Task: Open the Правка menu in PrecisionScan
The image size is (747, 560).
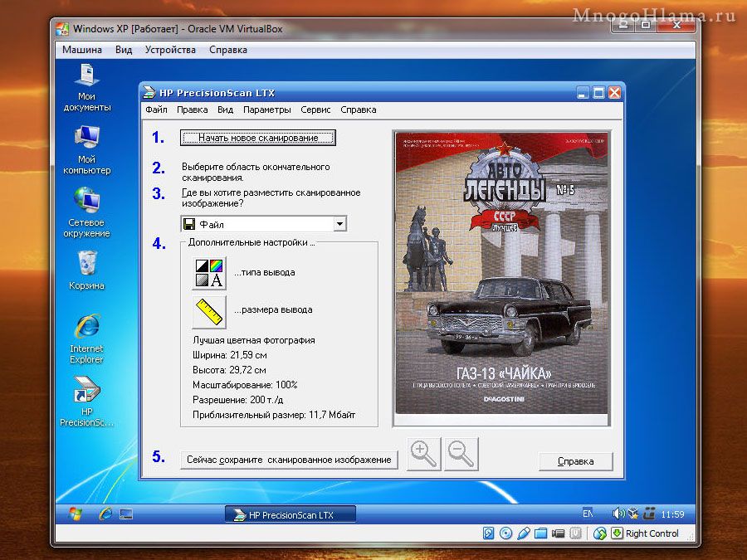Action: coord(192,110)
